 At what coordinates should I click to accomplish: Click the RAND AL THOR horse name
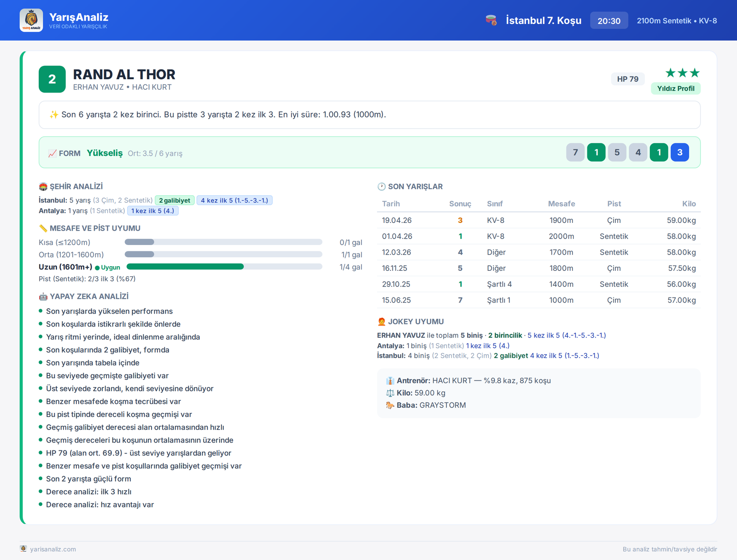(124, 75)
